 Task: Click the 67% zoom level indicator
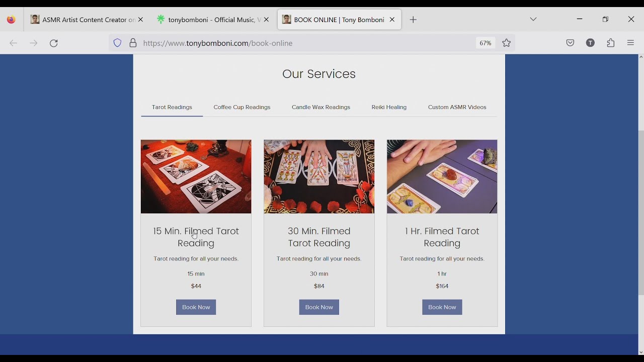click(485, 43)
